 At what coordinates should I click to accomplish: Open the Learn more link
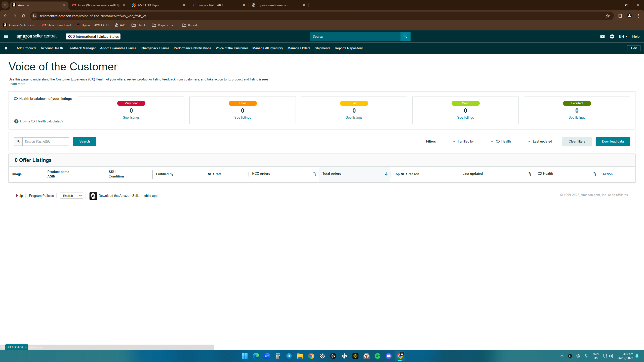(x=17, y=84)
